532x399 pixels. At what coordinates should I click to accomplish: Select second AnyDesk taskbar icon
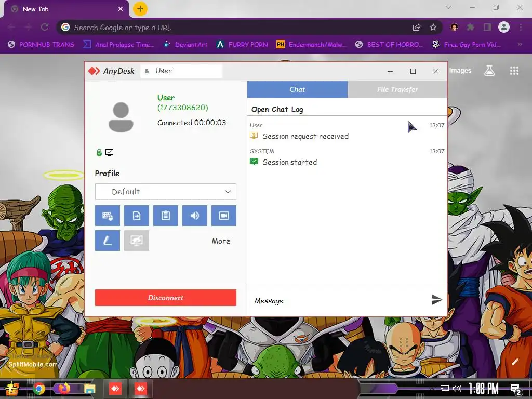click(x=141, y=389)
